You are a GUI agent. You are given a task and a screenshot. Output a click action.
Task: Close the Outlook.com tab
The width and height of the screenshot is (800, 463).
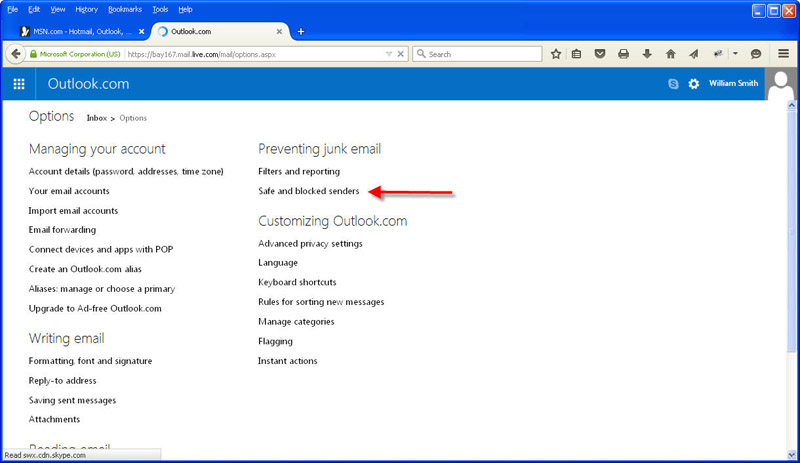point(279,32)
